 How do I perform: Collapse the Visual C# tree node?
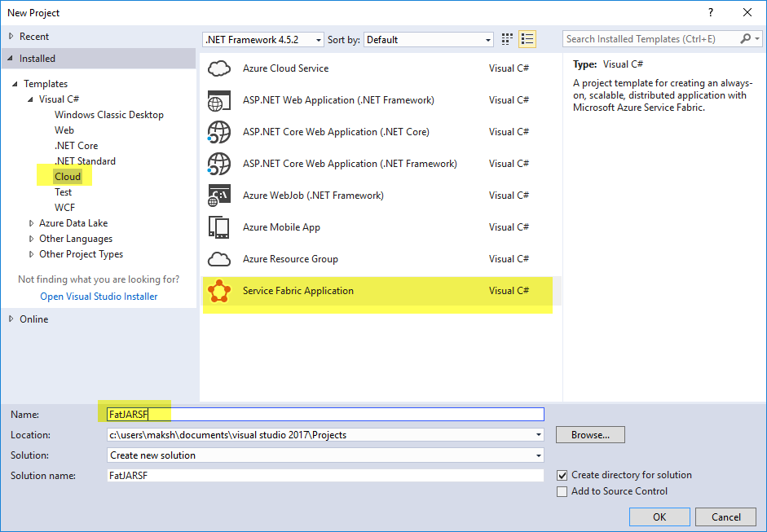pyautogui.click(x=30, y=99)
